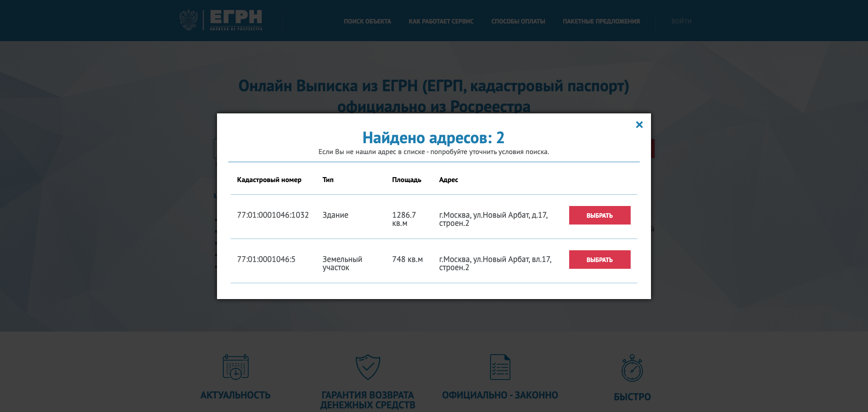Click the Найдено адресов: 2 heading
This screenshot has height=412, width=868.
click(x=434, y=137)
